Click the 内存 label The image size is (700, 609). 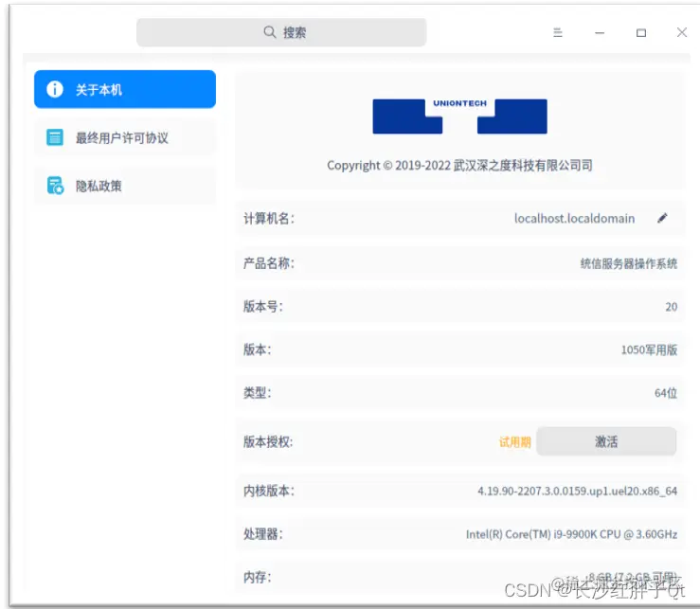(257, 577)
